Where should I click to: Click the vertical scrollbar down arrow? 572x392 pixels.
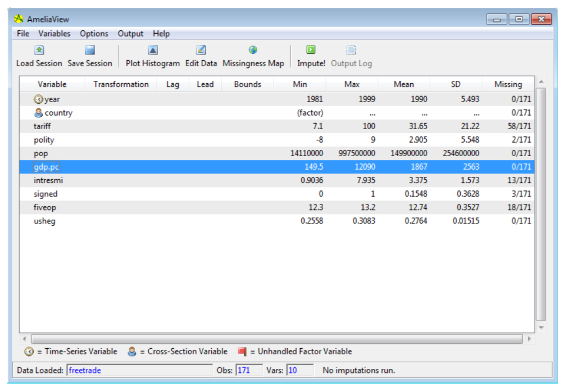click(541, 327)
